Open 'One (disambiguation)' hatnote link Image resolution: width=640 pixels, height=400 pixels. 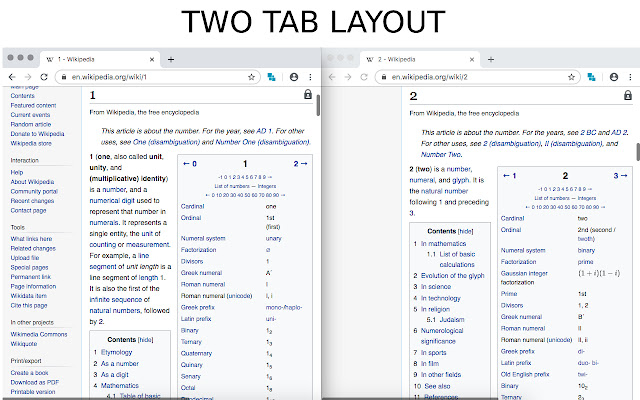pos(166,142)
